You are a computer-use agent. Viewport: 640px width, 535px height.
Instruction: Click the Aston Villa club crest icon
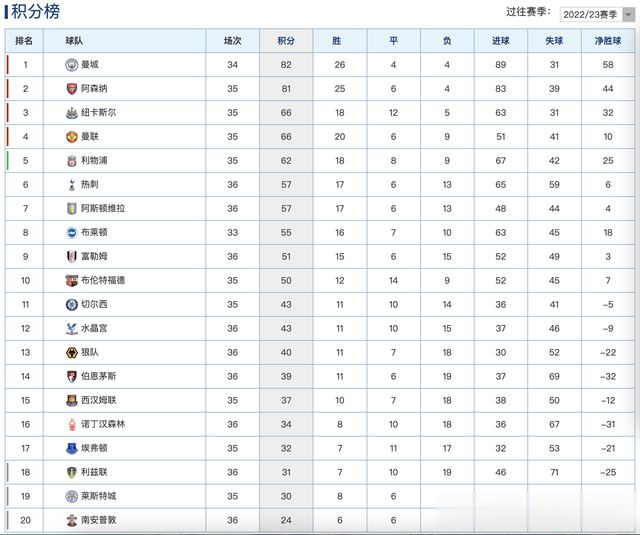click(71, 209)
